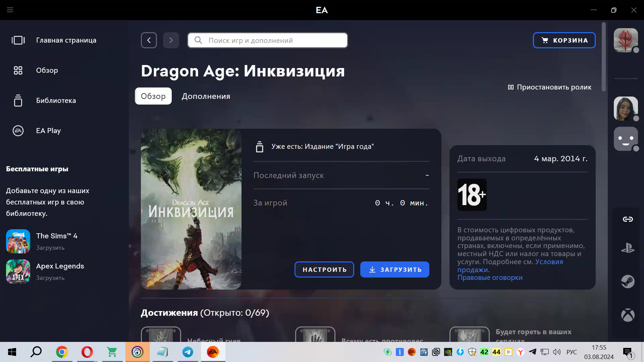Switch input language via РУС indicator
Image resolution: width=644 pixels, height=362 pixels.
pos(572,352)
